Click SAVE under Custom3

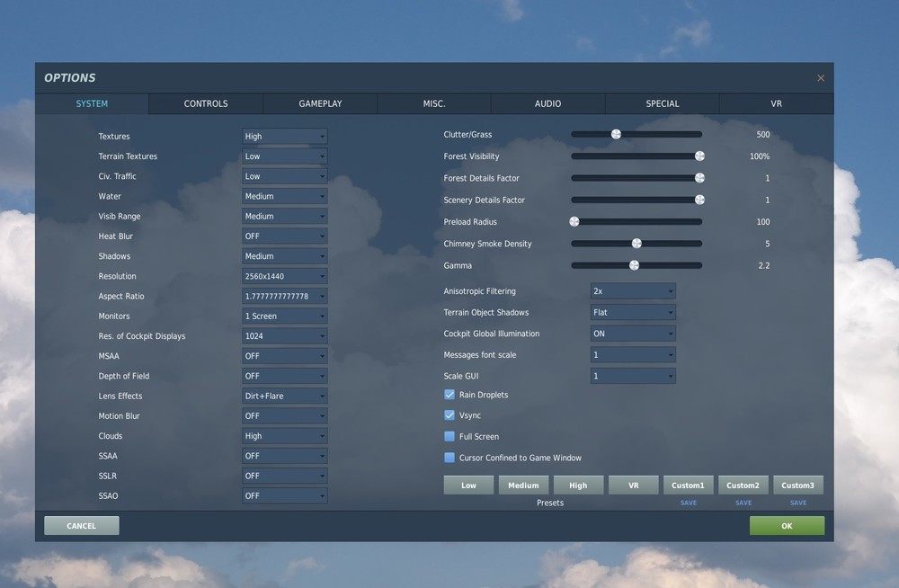click(x=798, y=503)
